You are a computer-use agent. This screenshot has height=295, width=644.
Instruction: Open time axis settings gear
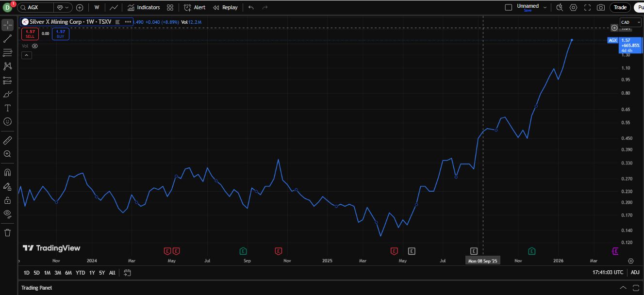click(x=631, y=261)
